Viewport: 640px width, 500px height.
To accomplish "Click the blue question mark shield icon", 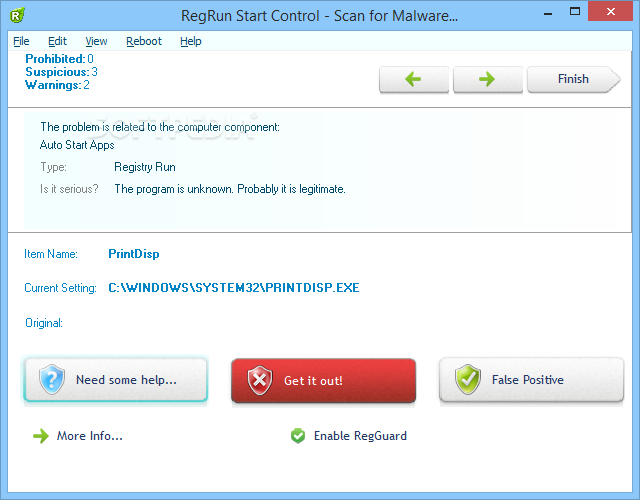I will pyautogui.click(x=52, y=379).
